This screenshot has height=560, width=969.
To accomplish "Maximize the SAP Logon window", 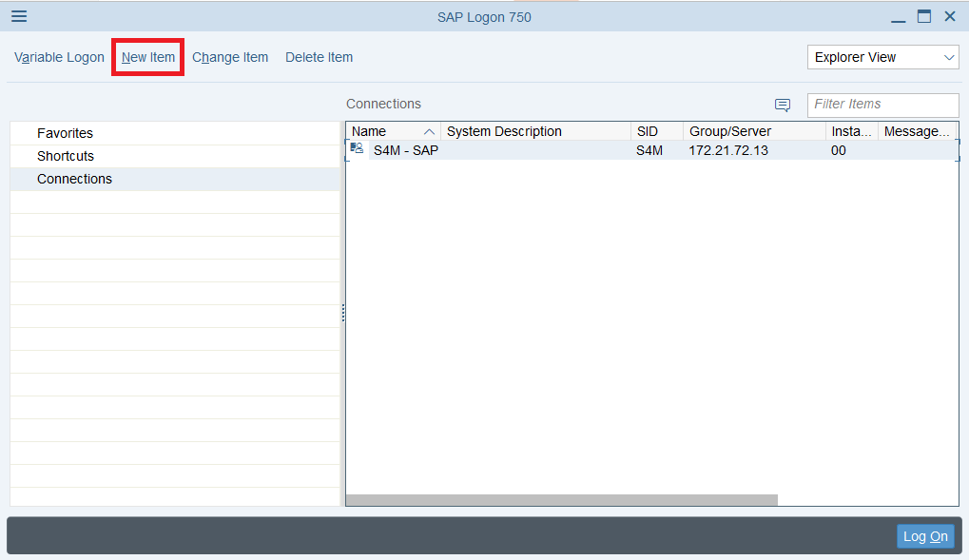I will click(924, 17).
